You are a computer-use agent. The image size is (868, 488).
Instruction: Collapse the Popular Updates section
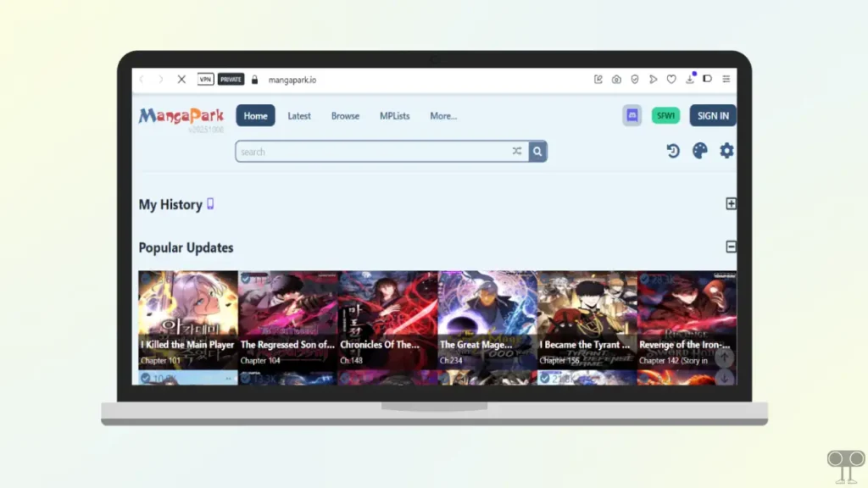pyautogui.click(x=731, y=247)
